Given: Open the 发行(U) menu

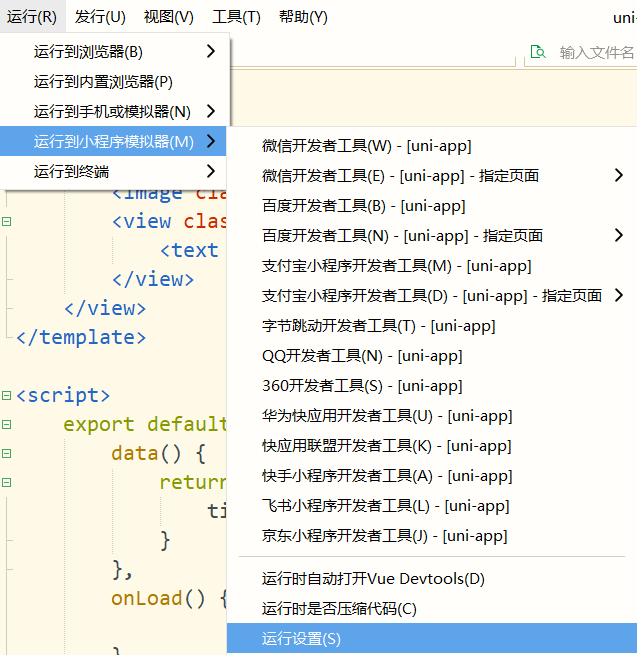Looking at the screenshot, I should point(100,17).
